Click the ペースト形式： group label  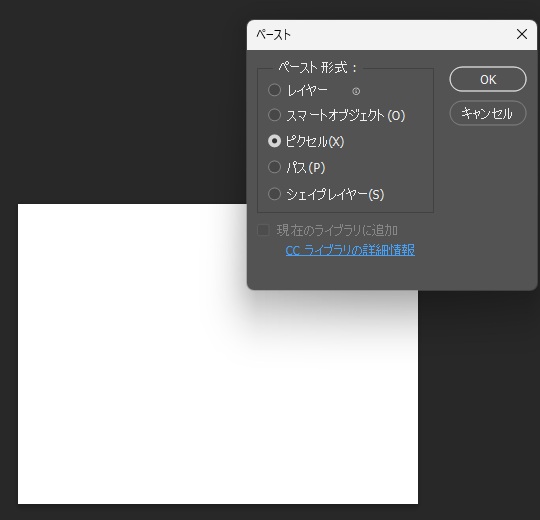click(x=318, y=67)
